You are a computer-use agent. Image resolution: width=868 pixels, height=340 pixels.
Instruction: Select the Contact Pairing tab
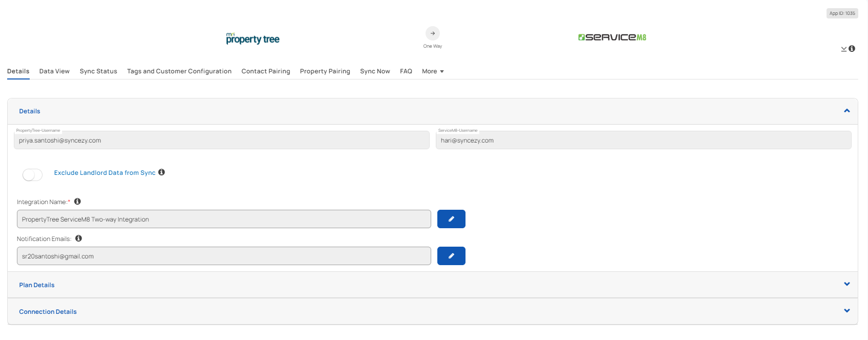pyautogui.click(x=266, y=71)
